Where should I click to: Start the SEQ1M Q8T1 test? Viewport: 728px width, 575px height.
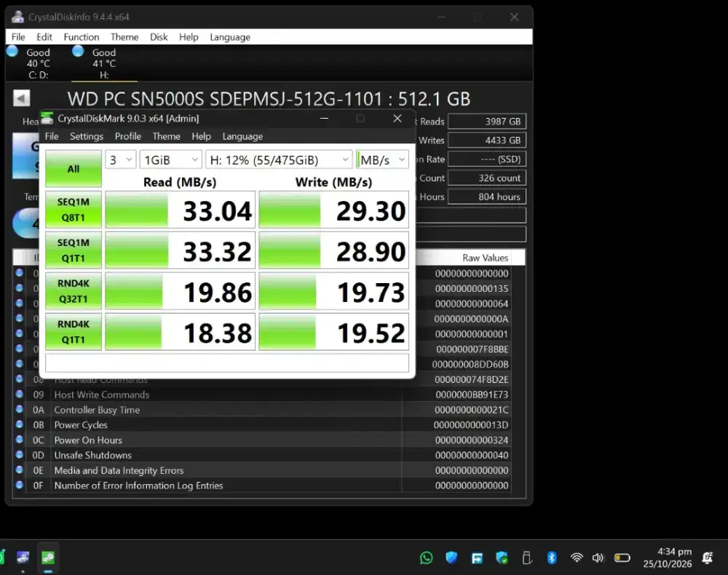74,210
